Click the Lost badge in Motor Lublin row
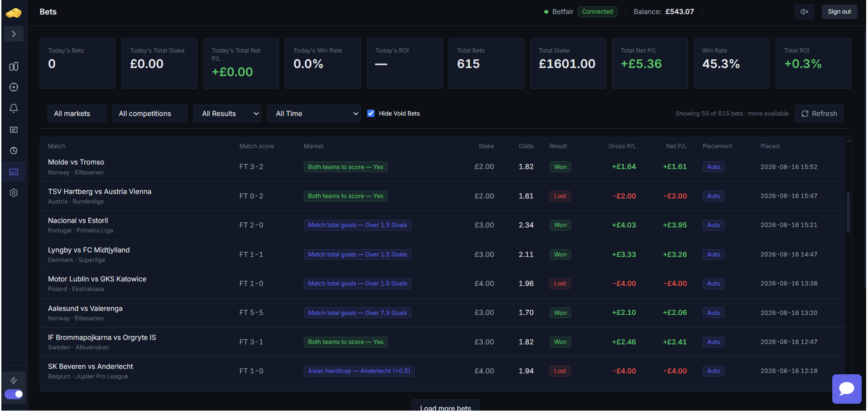The image size is (868, 411). coord(560,284)
